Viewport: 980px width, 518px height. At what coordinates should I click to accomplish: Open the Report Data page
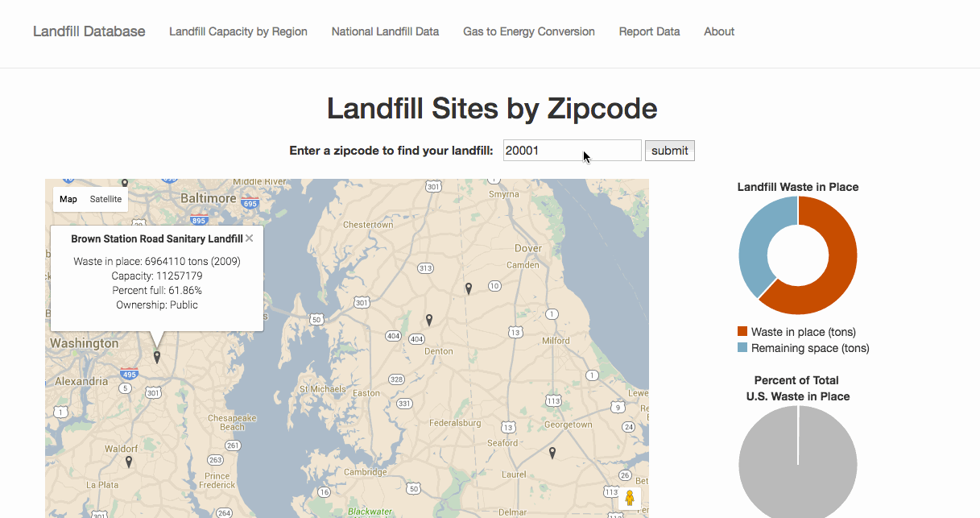coord(649,31)
